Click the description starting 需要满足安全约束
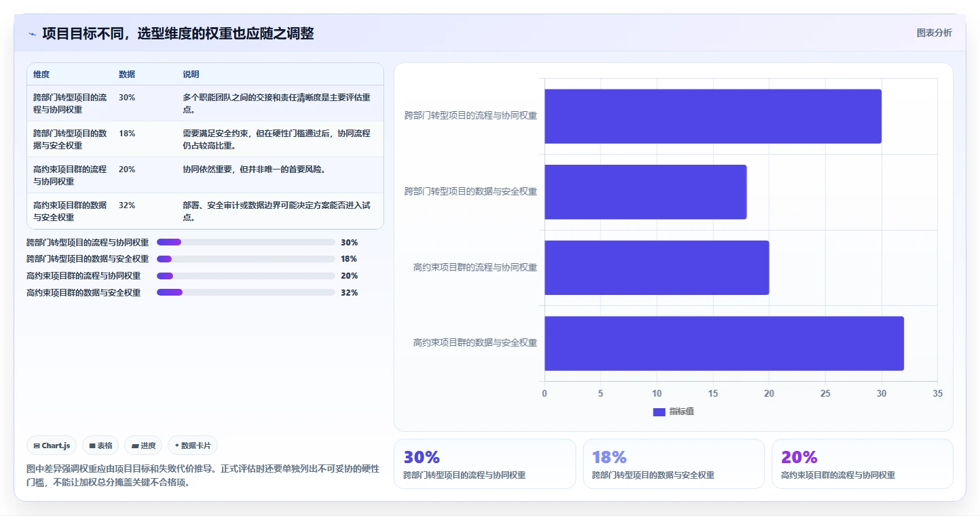This screenshot has width=980, height=516. (x=277, y=139)
